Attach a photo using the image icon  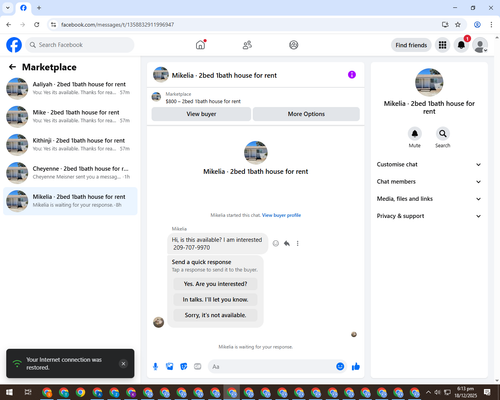tap(170, 367)
